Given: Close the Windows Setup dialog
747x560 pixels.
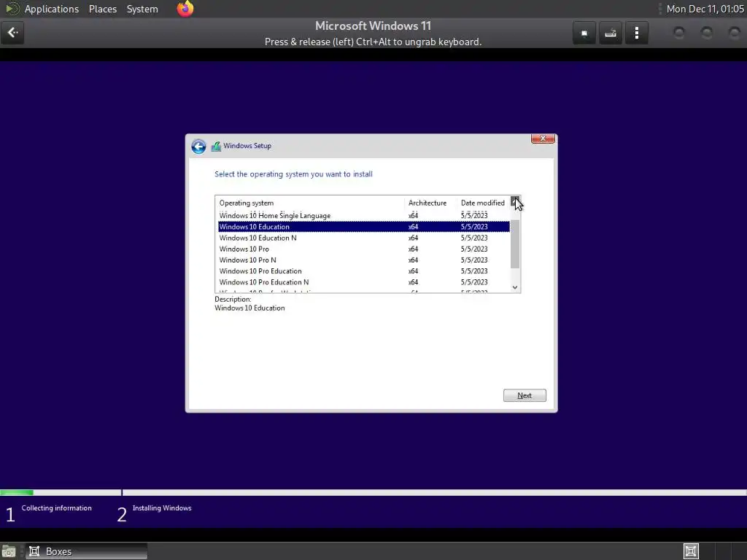Looking at the screenshot, I should (543, 139).
